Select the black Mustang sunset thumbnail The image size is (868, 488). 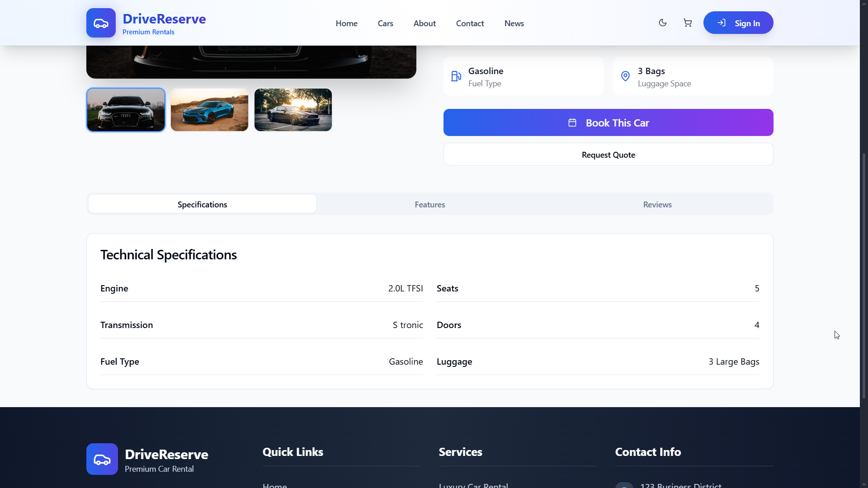coord(293,110)
